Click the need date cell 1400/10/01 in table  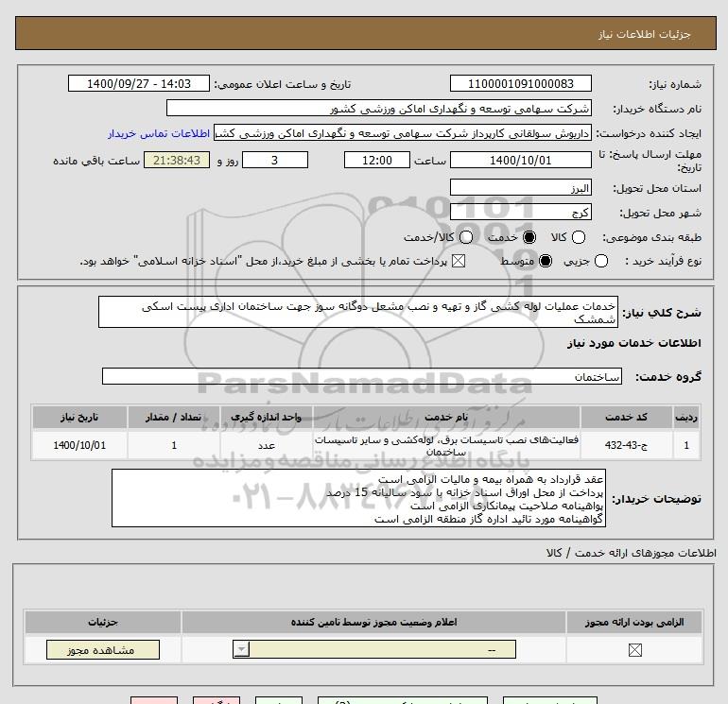click(x=79, y=445)
